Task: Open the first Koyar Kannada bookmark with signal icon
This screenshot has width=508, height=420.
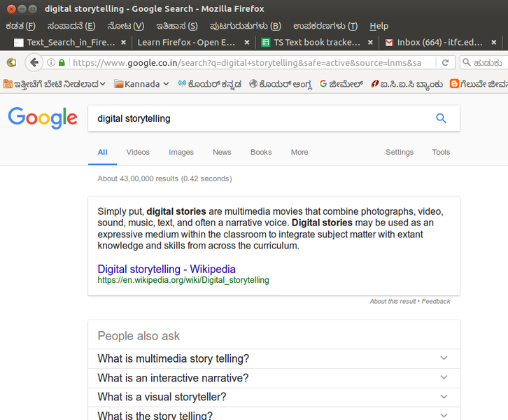Action: pyautogui.click(x=210, y=84)
